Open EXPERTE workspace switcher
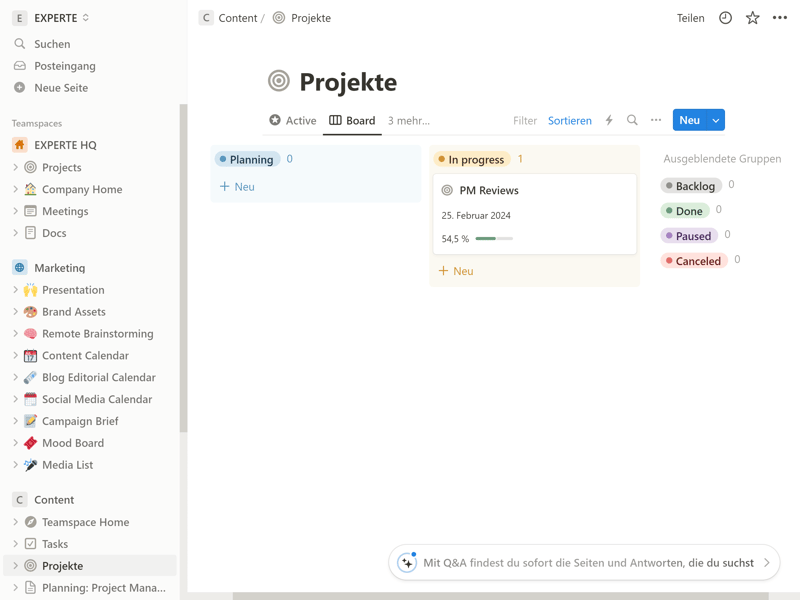800x600 pixels. tap(52, 18)
